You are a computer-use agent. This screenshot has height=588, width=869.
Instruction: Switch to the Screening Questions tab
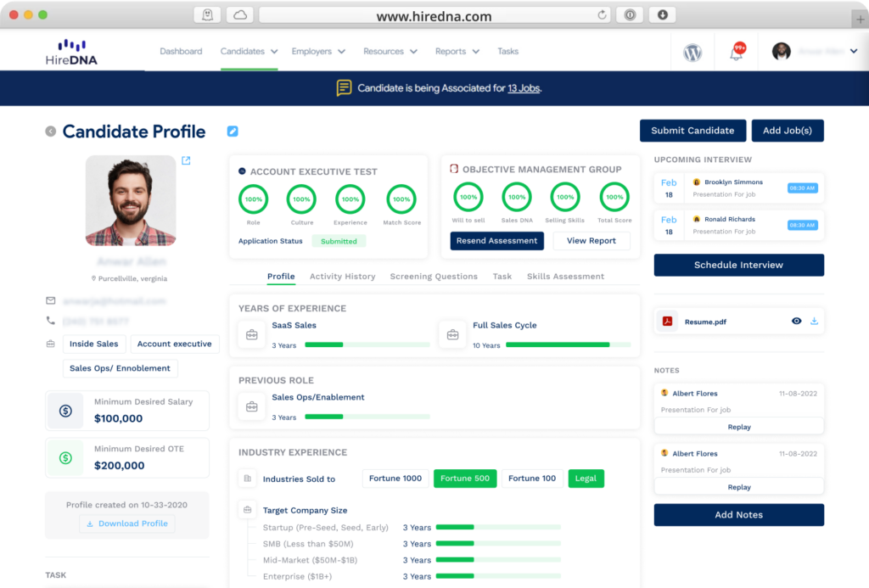tap(434, 276)
